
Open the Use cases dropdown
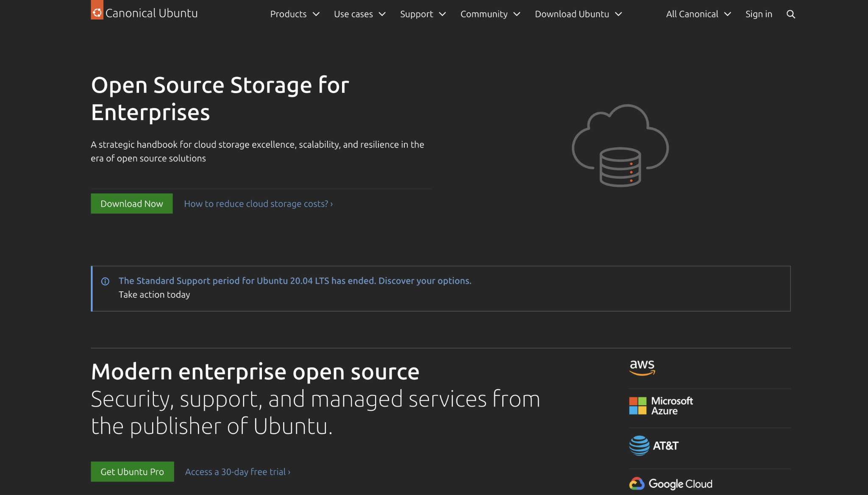359,14
